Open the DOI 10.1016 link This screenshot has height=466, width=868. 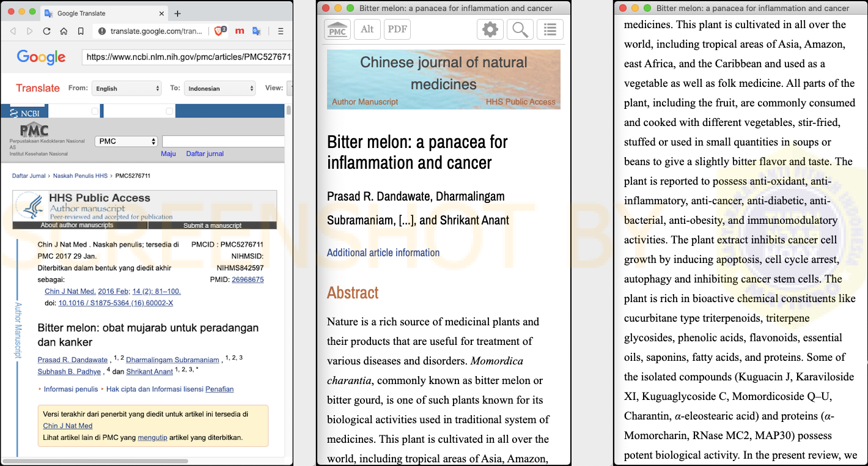point(116,303)
